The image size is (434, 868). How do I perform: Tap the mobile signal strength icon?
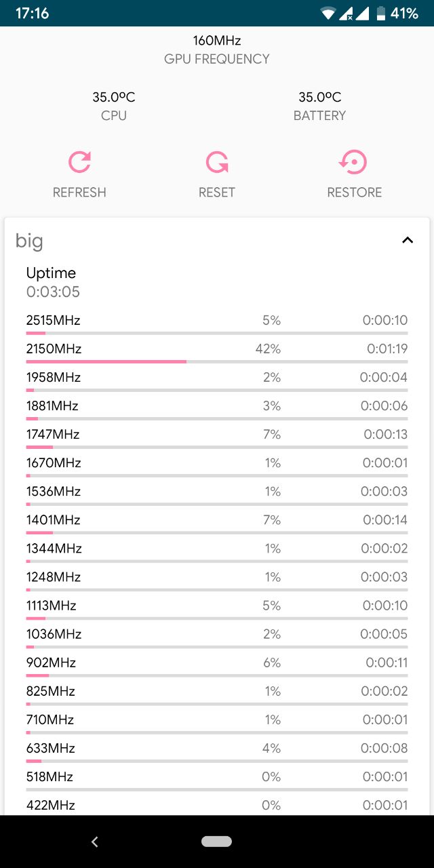(x=362, y=13)
